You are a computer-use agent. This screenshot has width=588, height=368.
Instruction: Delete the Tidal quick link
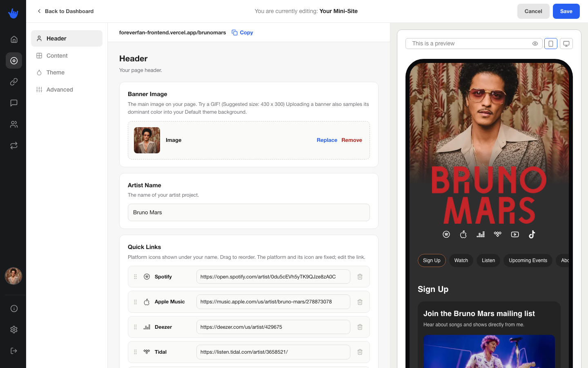pos(360,352)
